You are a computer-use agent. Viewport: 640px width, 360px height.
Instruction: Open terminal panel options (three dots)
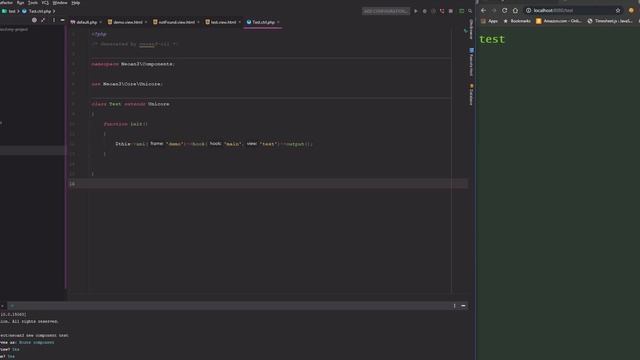click(454, 306)
